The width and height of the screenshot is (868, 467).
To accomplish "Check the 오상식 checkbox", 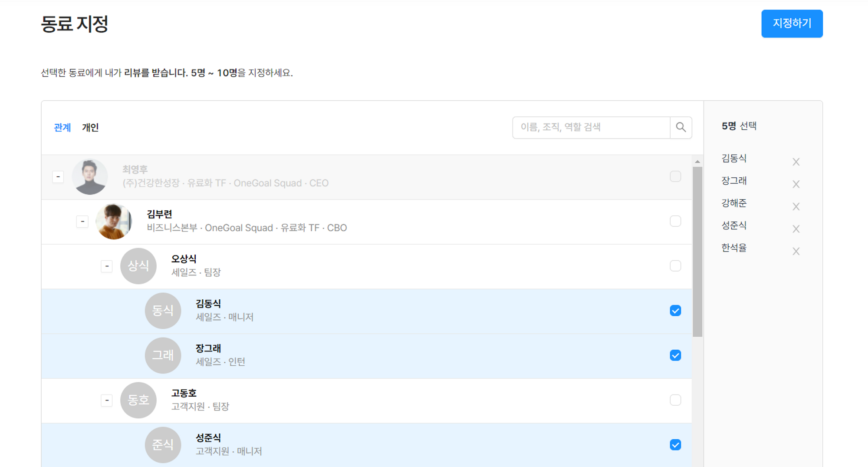I will [675, 266].
